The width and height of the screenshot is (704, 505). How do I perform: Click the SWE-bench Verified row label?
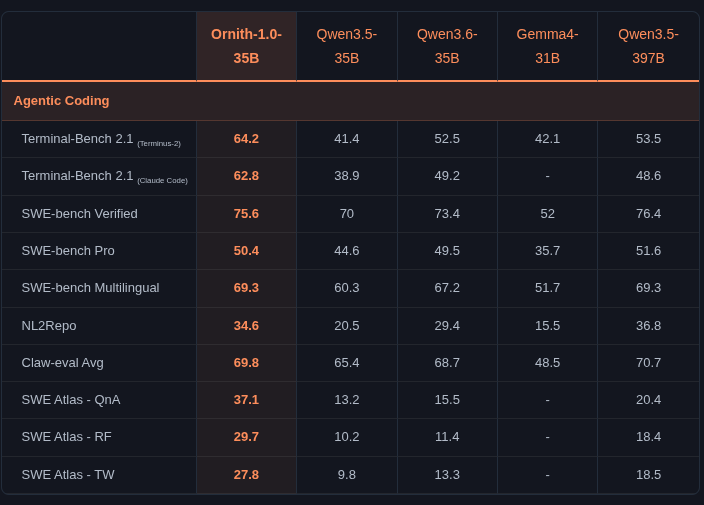[79, 214]
